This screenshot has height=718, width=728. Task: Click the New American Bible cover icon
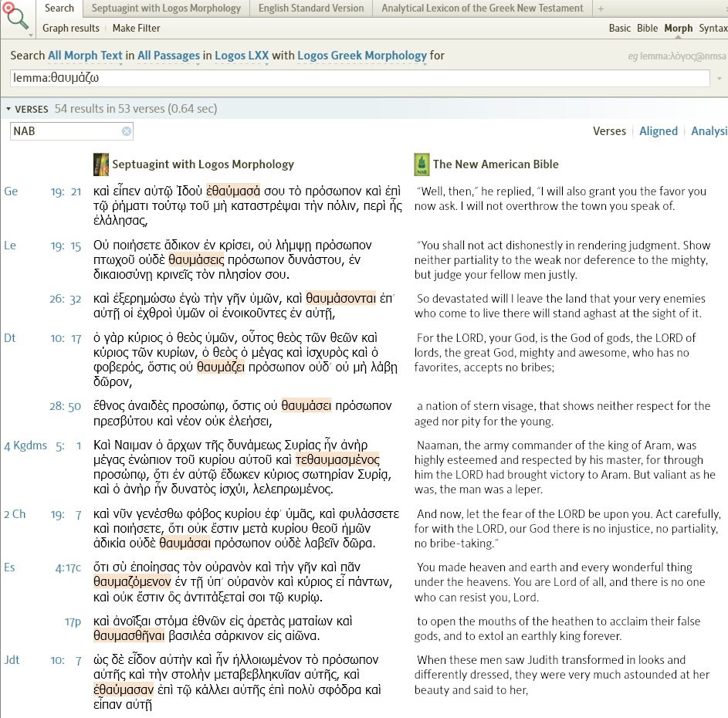pyautogui.click(x=422, y=164)
